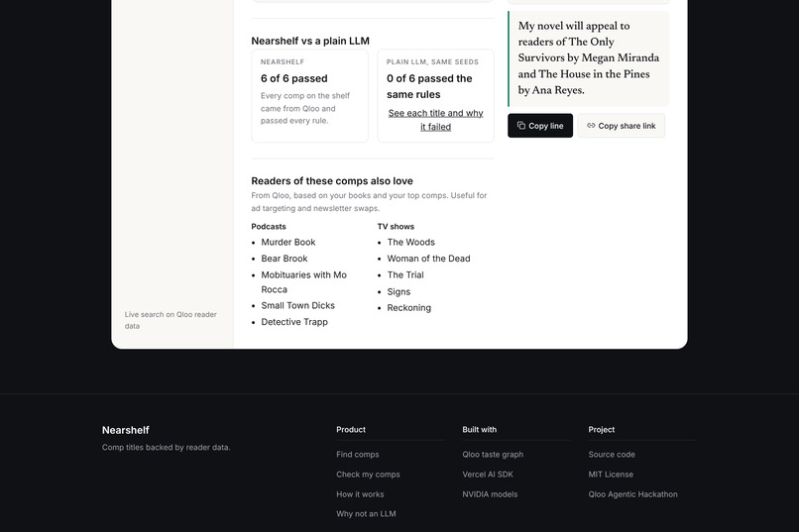This screenshot has width=799, height=532.
Task: Open the Check my comps footer link
Action: pos(368,474)
